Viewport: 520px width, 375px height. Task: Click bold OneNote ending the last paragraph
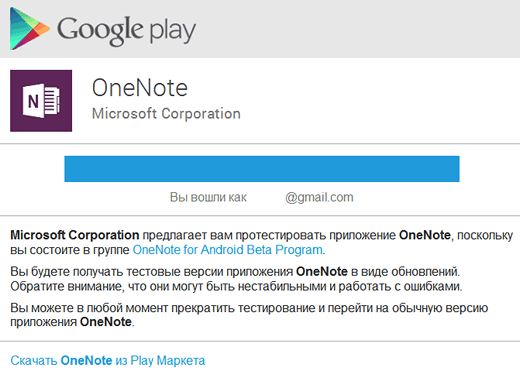click(106, 322)
